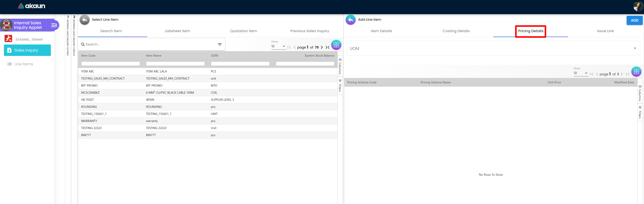Toggle Columns side panel in pricing grid

(640, 93)
